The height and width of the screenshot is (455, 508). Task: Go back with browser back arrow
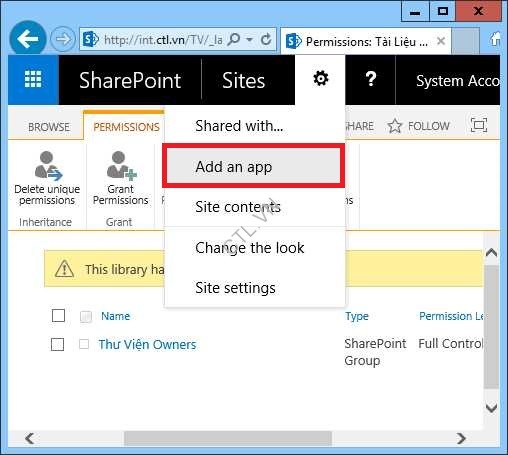[x=28, y=39]
